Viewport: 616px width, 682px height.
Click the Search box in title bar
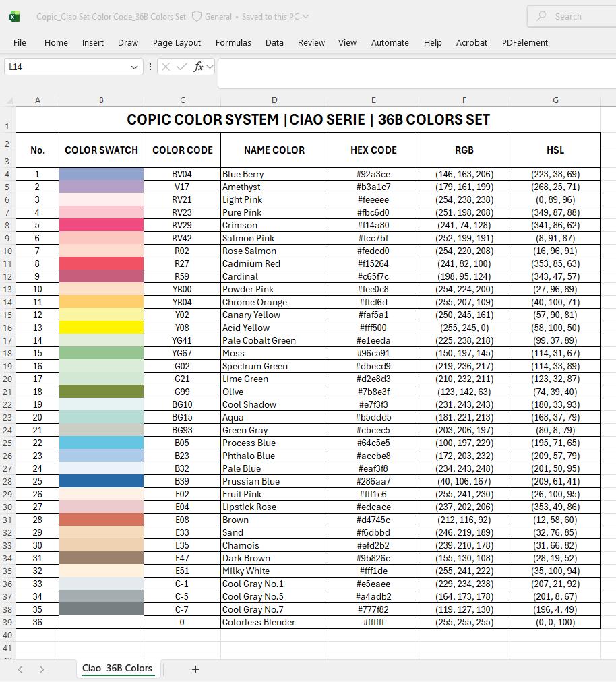tap(572, 17)
